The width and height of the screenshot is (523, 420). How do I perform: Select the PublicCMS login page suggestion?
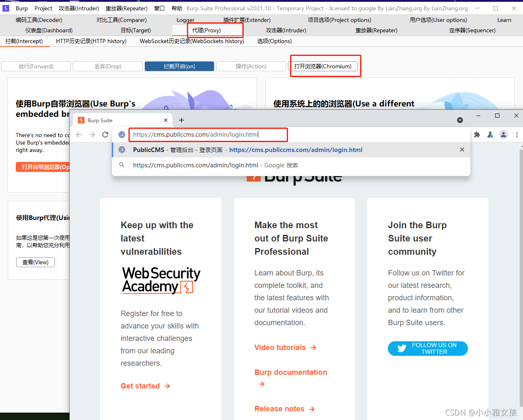tap(291, 150)
